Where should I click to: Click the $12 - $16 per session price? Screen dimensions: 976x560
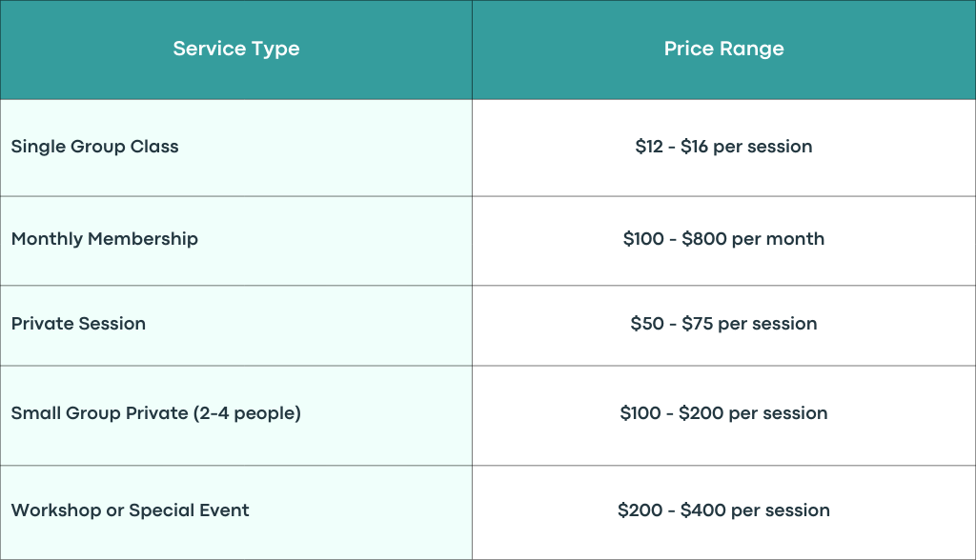tap(724, 147)
